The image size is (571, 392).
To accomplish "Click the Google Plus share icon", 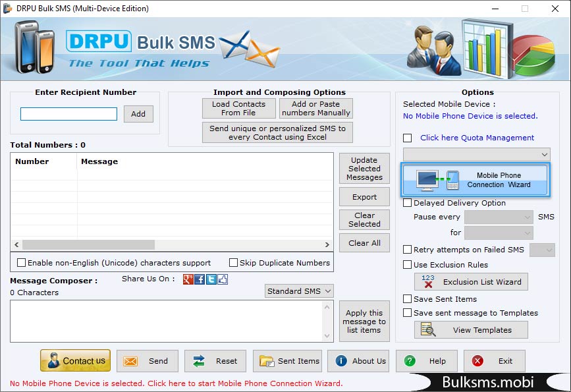I will coord(188,279).
